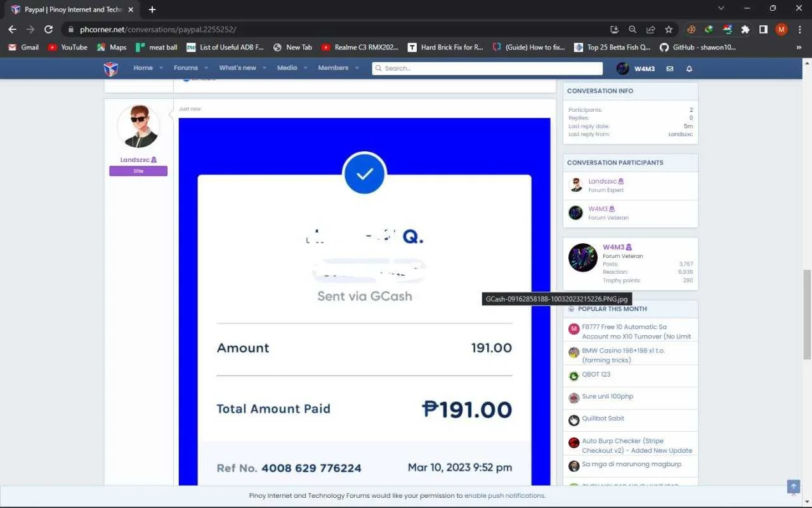Open the Media navigation item

pos(287,68)
